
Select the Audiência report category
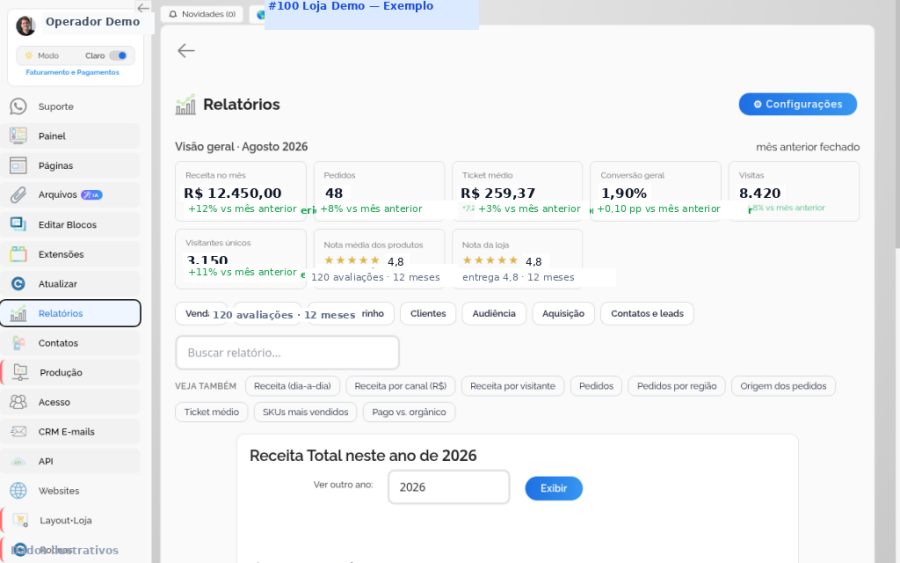point(494,313)
